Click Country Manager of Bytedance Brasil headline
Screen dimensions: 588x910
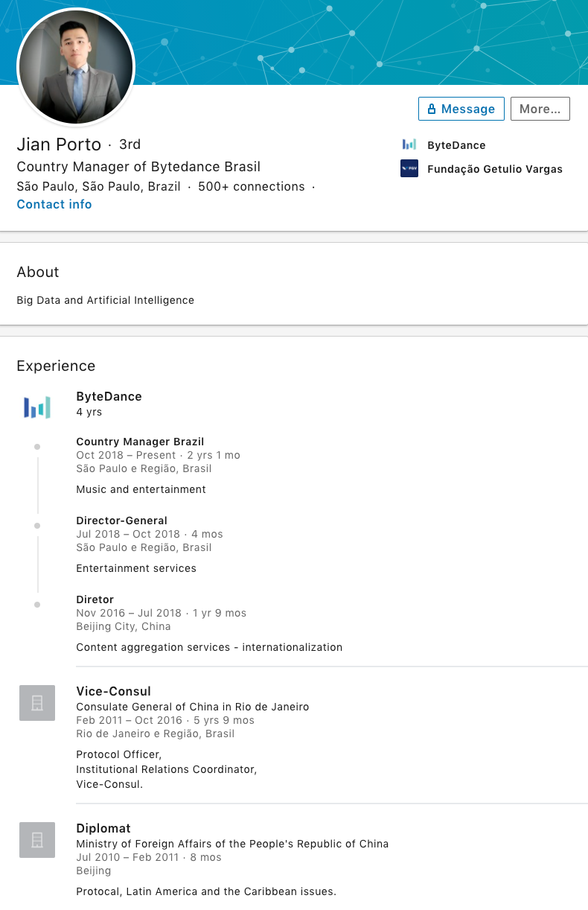pyautogui.click(x=138, y=167)
